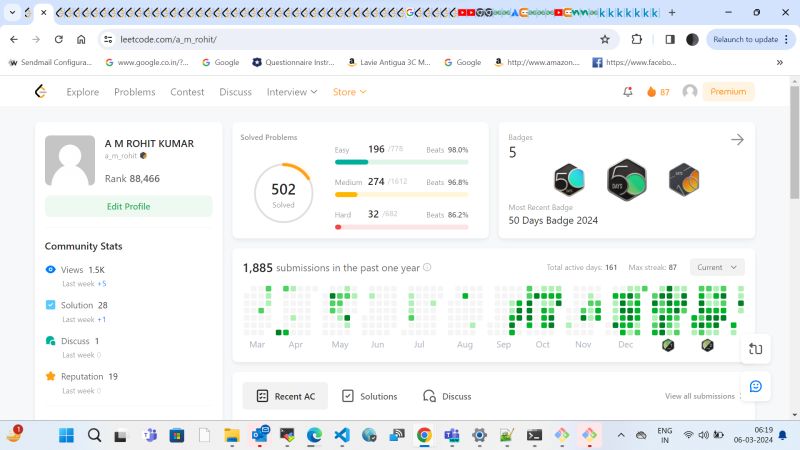Open the browser extensions puzzle icon
Screen dimensions: 800x450
click(636, 39)
